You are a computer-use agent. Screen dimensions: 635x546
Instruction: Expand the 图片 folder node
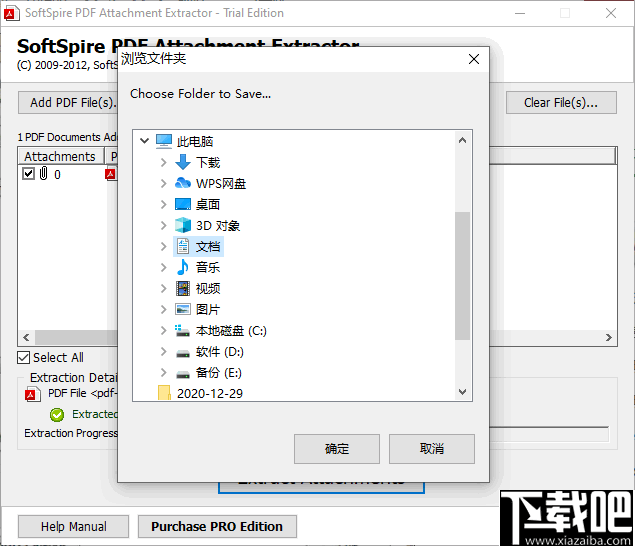point(163,309)
